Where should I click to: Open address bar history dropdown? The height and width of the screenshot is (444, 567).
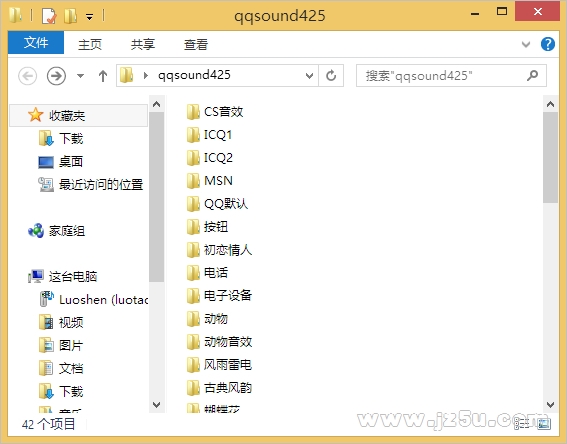309,76
